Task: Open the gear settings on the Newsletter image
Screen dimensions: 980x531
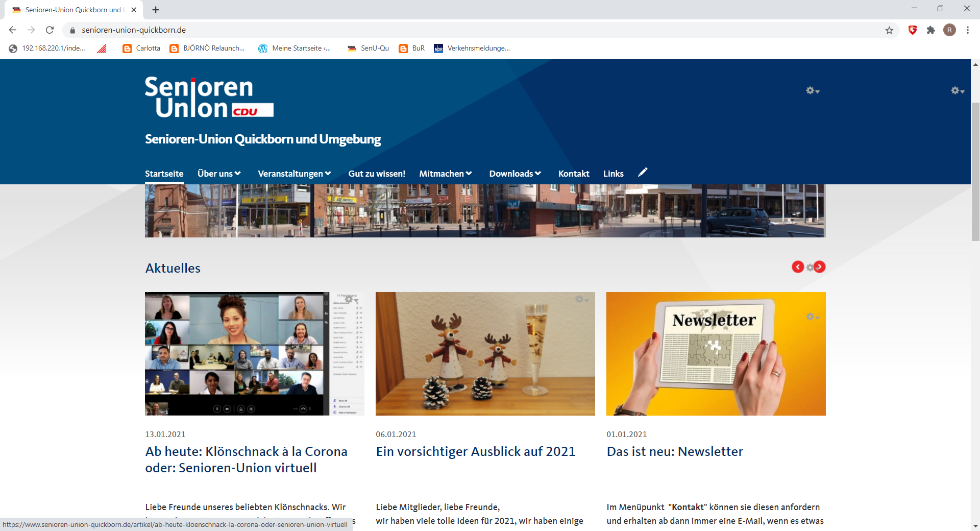Action: point(812,317)
